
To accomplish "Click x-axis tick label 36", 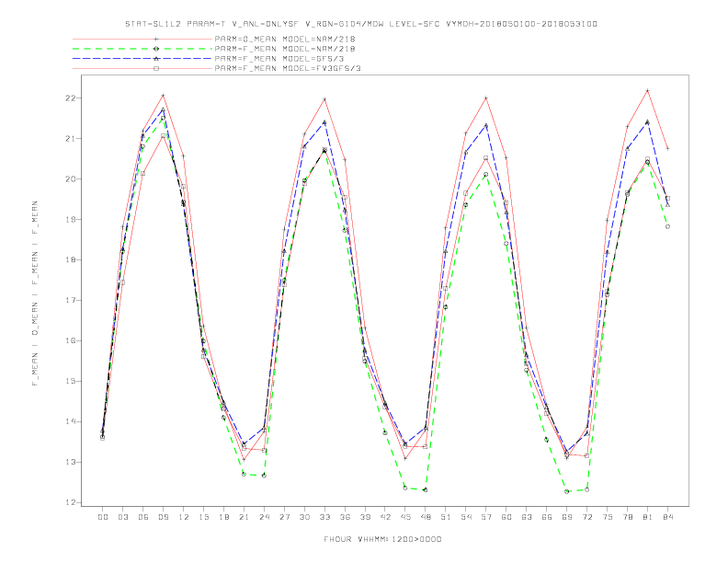I will point(345,517).
